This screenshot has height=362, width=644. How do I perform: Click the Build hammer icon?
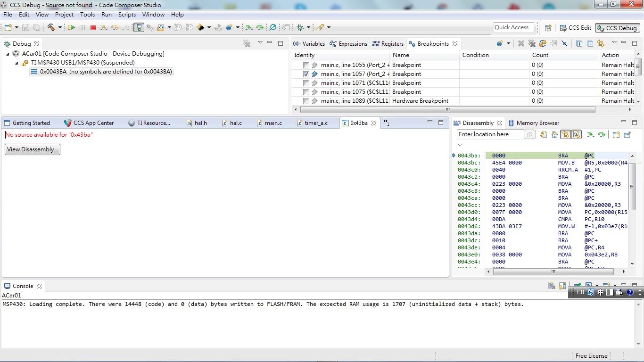coord(51,28)
